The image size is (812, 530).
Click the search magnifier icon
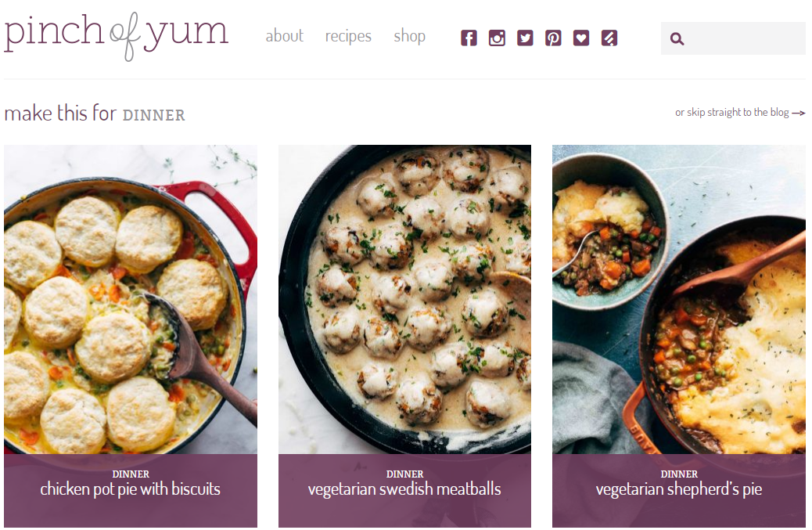tap(677, 39)
